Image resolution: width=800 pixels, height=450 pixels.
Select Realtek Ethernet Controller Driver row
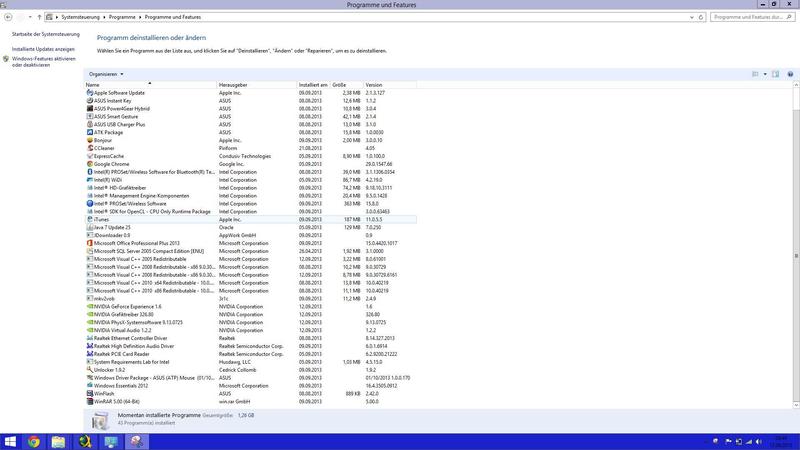click(251, 338)
